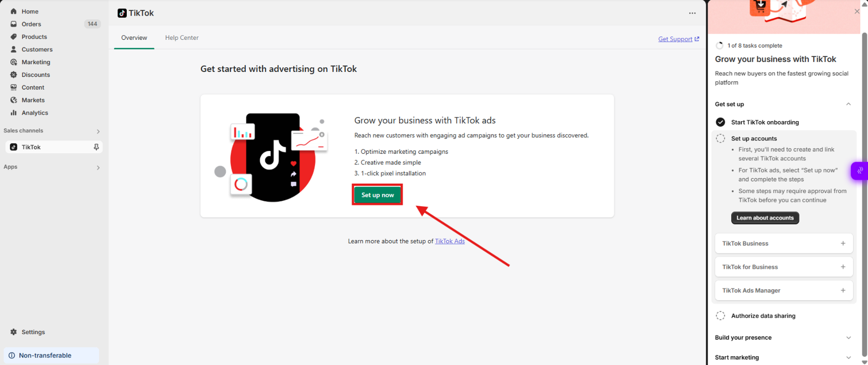The image size is (868, 365).
Task: Toggle the Start TikTok onboarding checkmark
Action: pos(720,122)
